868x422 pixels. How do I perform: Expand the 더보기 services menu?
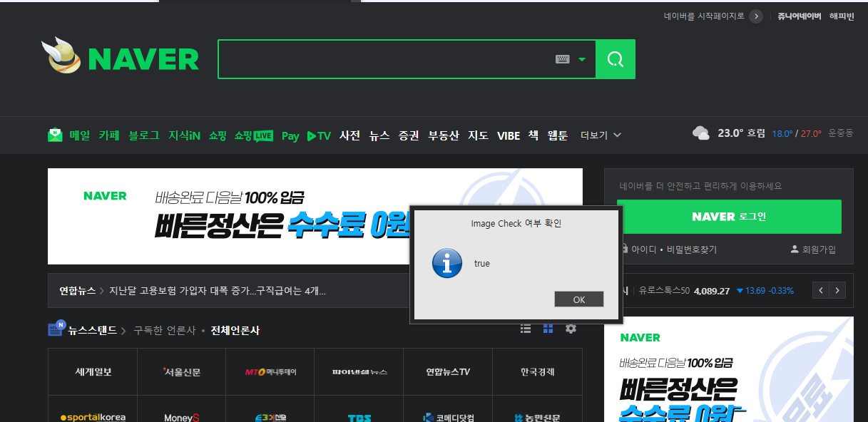[x=601, y=135]
